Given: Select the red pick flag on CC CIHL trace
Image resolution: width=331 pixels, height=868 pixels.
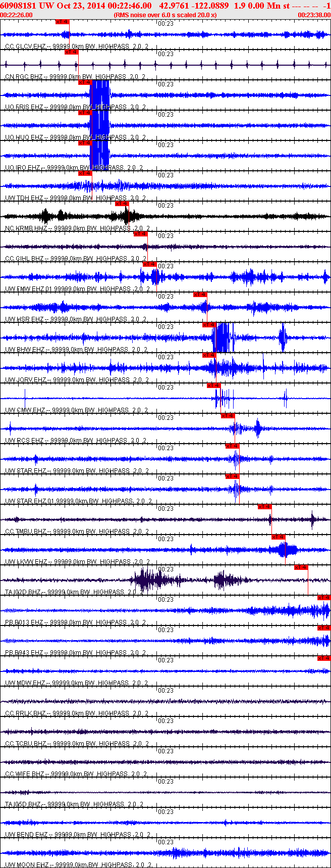Looking at the screenshot, I should tap(140, 234).
